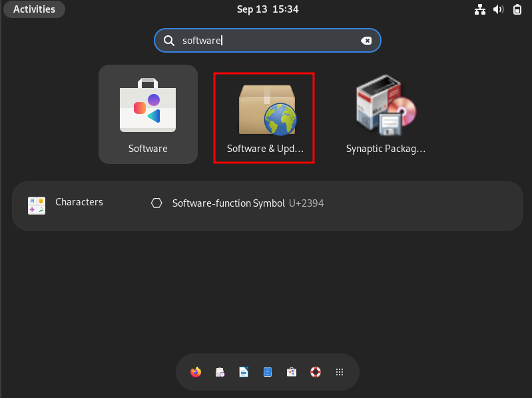Click inside the search text field
This screenshot has width=532, height=398.
tap(266, 41)
